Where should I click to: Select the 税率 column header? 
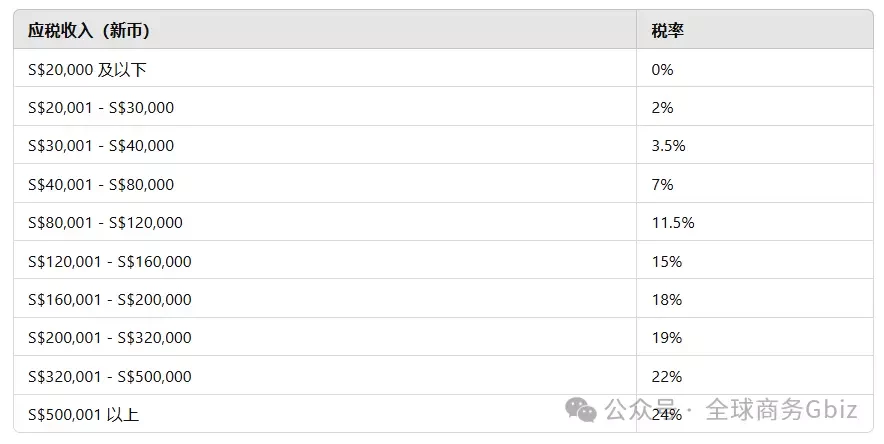pyautogui.click(x=755, y=29)
